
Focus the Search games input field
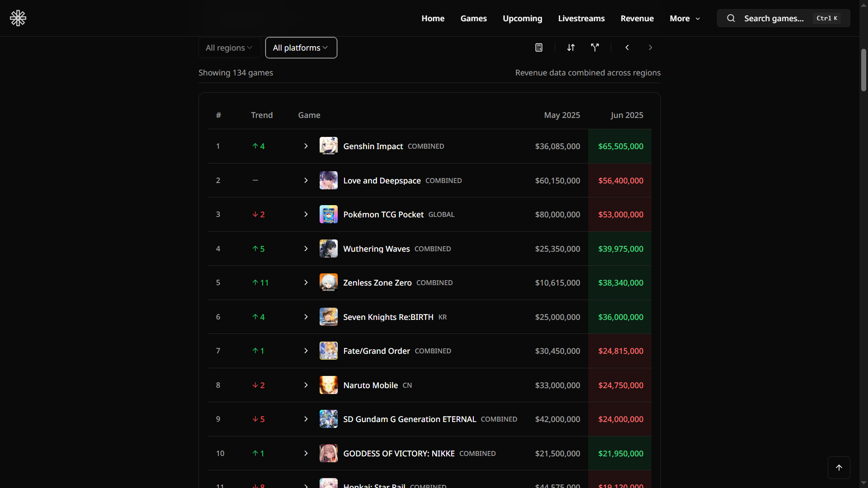tap(783, 18)
